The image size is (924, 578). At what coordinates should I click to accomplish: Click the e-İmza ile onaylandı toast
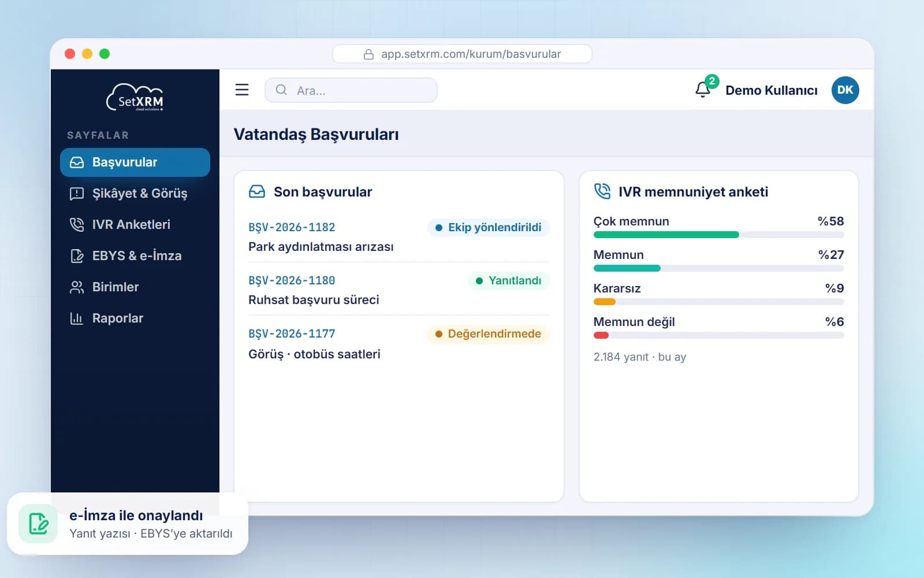click(x=128, y=524)
